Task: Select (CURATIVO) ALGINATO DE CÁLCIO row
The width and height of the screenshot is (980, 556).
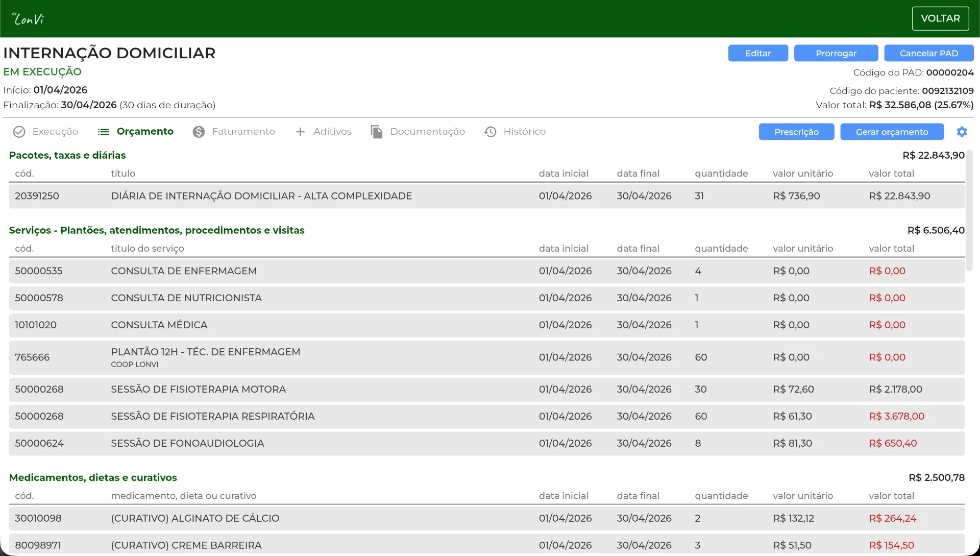Action: point(486,518)
